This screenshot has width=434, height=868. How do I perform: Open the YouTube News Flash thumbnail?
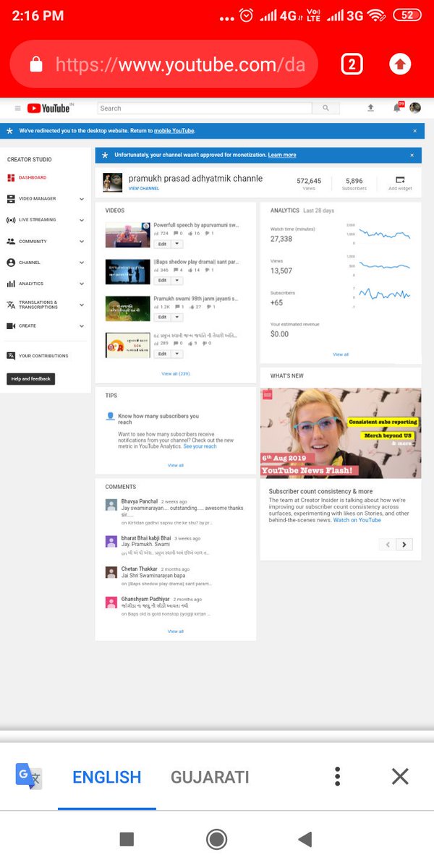341,433
